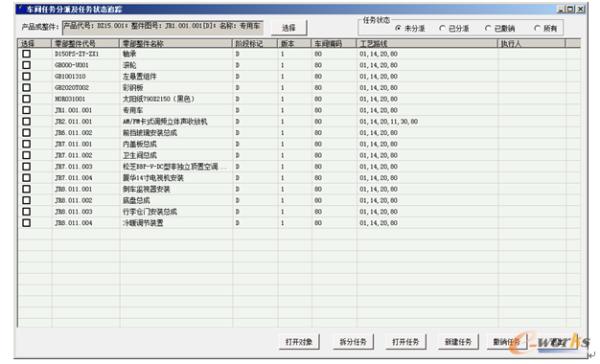Screen dimensions: 600x364
Task: Click the 拆分任务 button
Action: coord(353,342)
